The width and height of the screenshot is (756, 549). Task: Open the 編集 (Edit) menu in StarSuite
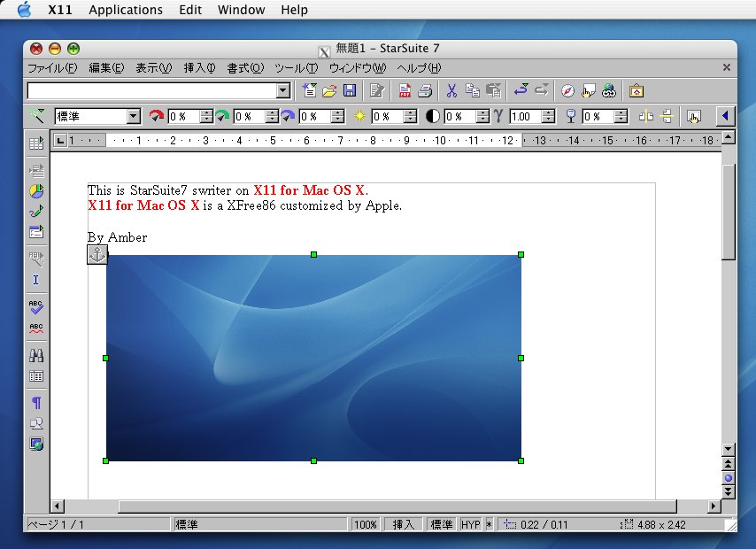click(106, 68)
